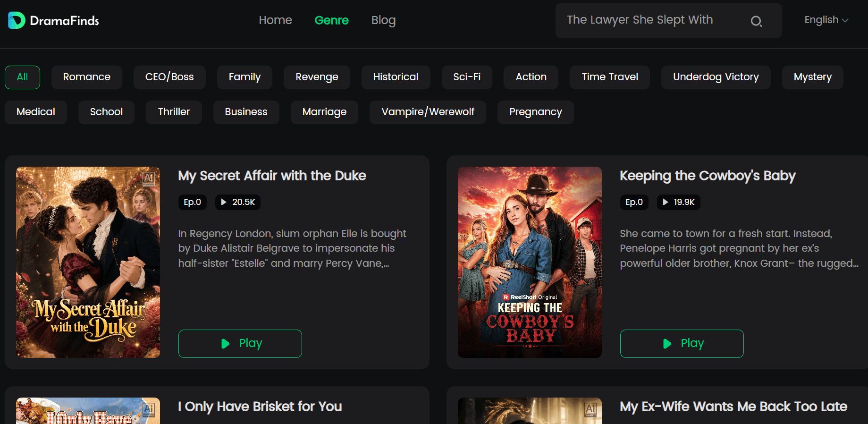
Task: Open the English language dropdown
Action: tap(826, 20)
